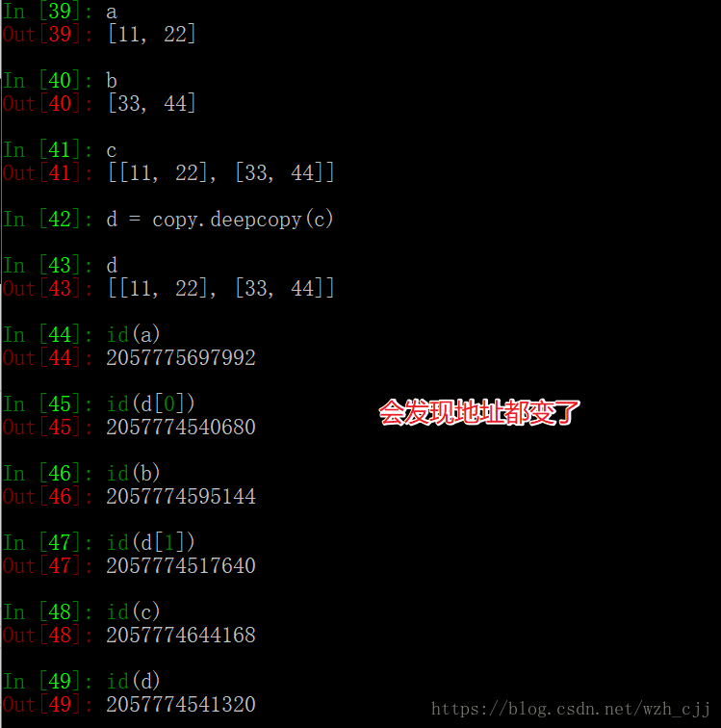Click the variable d at In [43]
Viewport: 721px width, 728px height.
click(112, 265)
